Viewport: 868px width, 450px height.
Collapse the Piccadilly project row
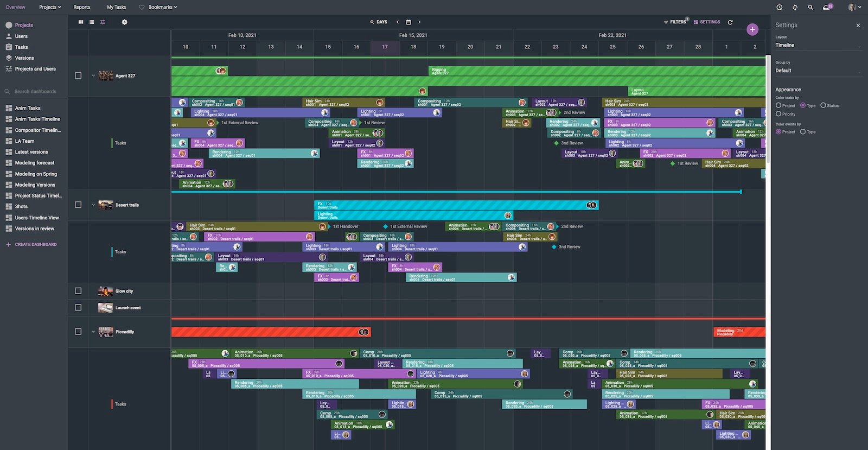pos(93,331)
